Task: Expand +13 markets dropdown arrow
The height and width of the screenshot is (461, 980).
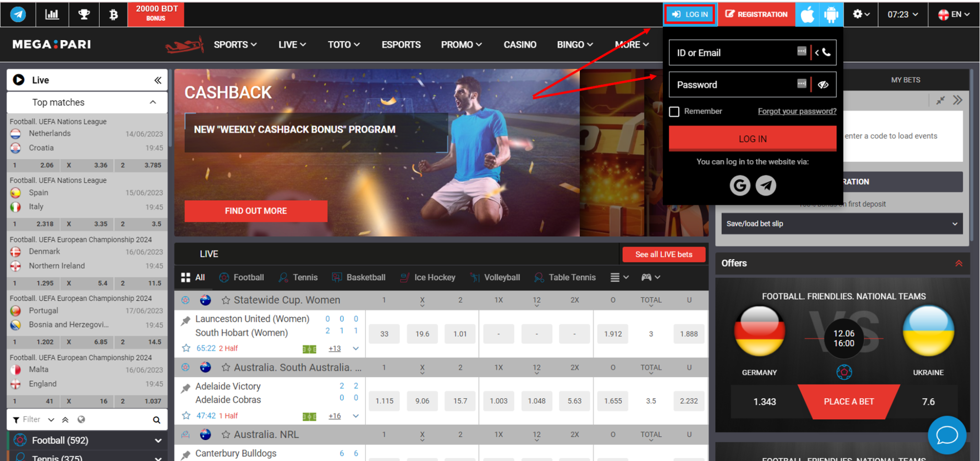Action: click(x=356, y=348)
